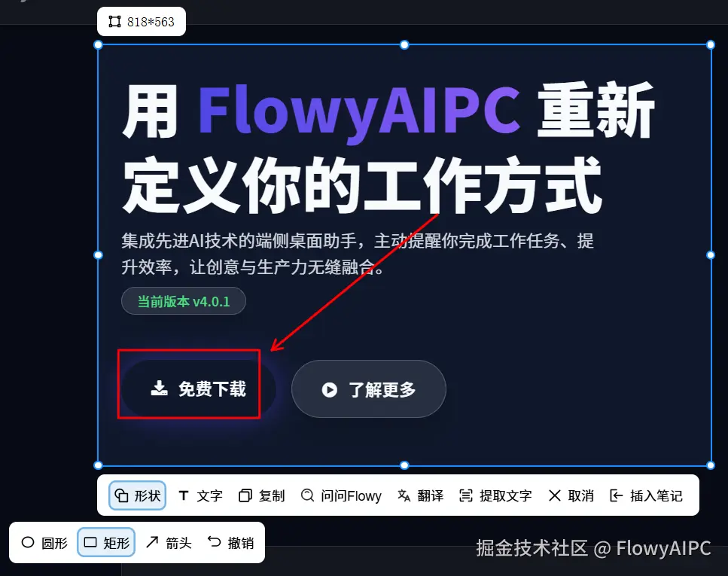Click the 免费下载 download button
This screenshot has width=728, height=576.
pyautogui.click(x=199, y=389)
